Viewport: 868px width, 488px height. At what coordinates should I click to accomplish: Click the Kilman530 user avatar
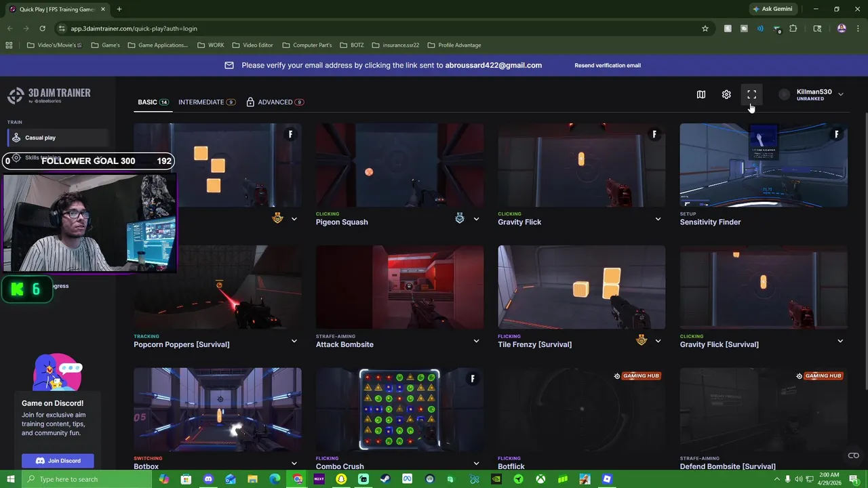point(785,94)
